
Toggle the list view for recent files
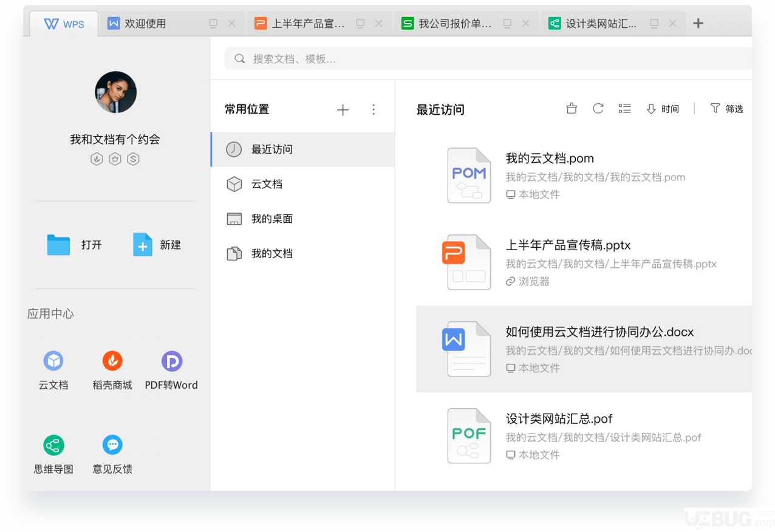coord(624,108)
